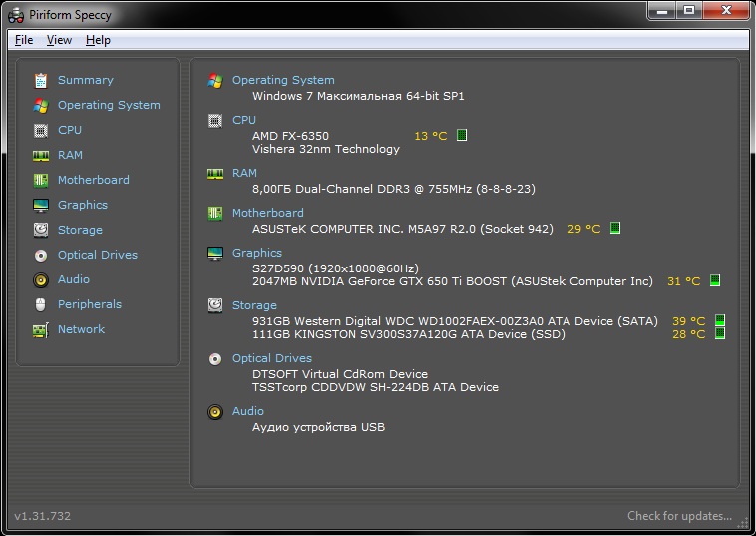
Task: Open Optical Drives from sidebar
Action: click(x=98, y=256)
